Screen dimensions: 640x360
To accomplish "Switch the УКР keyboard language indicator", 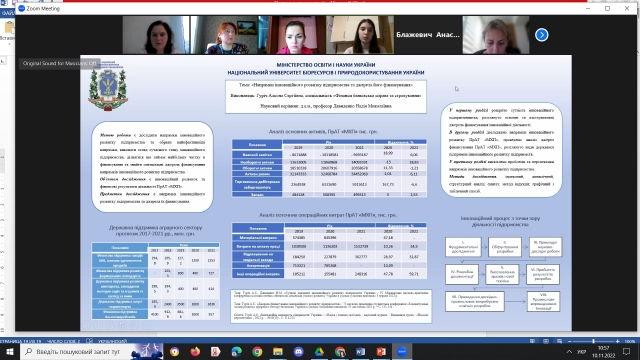I will click(x=582, y=351).
